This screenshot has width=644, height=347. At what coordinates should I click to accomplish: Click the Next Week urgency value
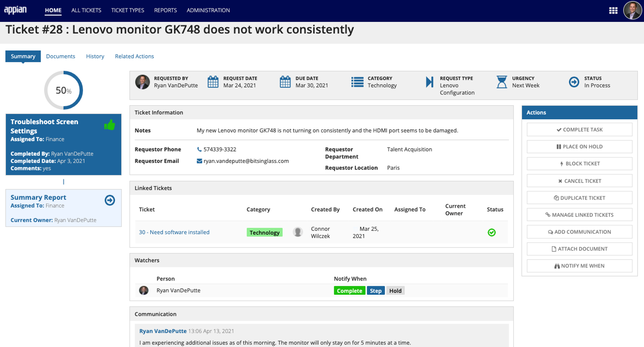point(526,86)
